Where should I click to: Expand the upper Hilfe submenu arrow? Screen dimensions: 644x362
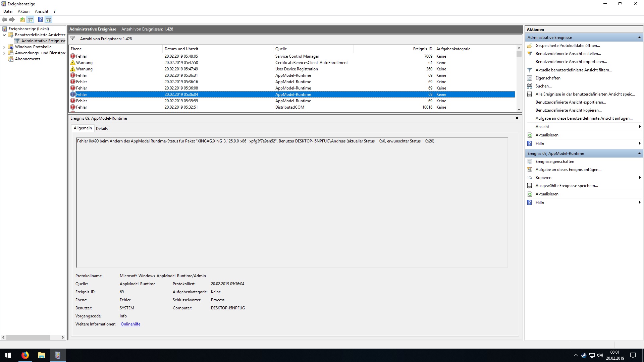pyautogui.click(x=640, y=143)
